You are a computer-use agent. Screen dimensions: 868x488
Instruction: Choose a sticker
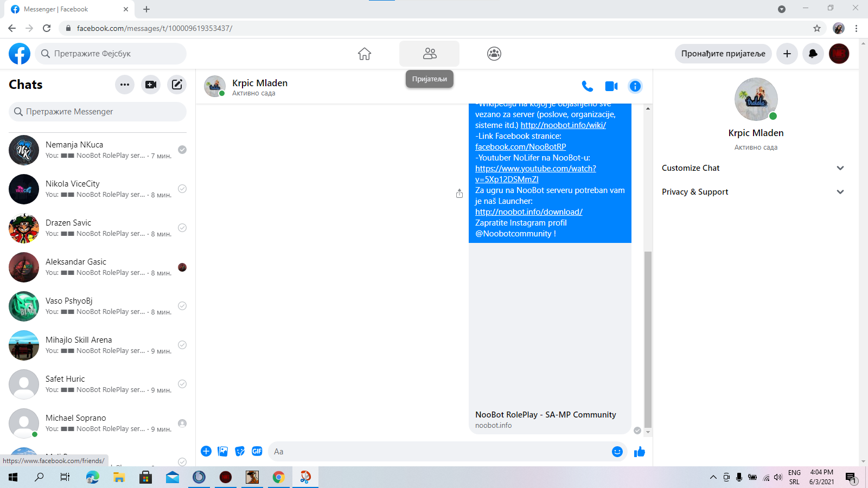coord(240,451)
